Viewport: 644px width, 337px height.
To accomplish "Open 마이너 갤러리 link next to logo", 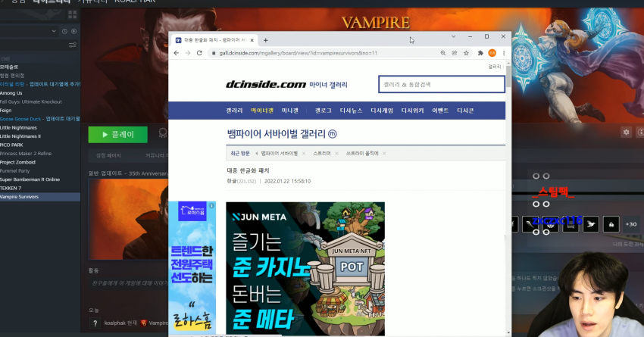I will point(328,85).
